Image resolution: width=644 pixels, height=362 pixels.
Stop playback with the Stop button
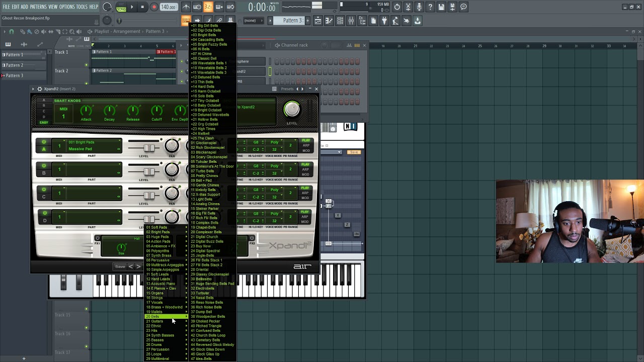pyautogui.click(x=142, y=7)
